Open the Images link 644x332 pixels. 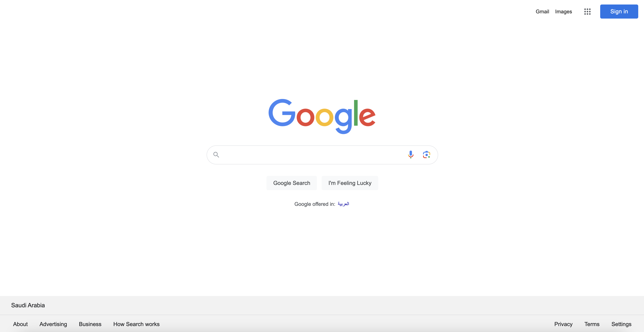(x=564, y=12)
